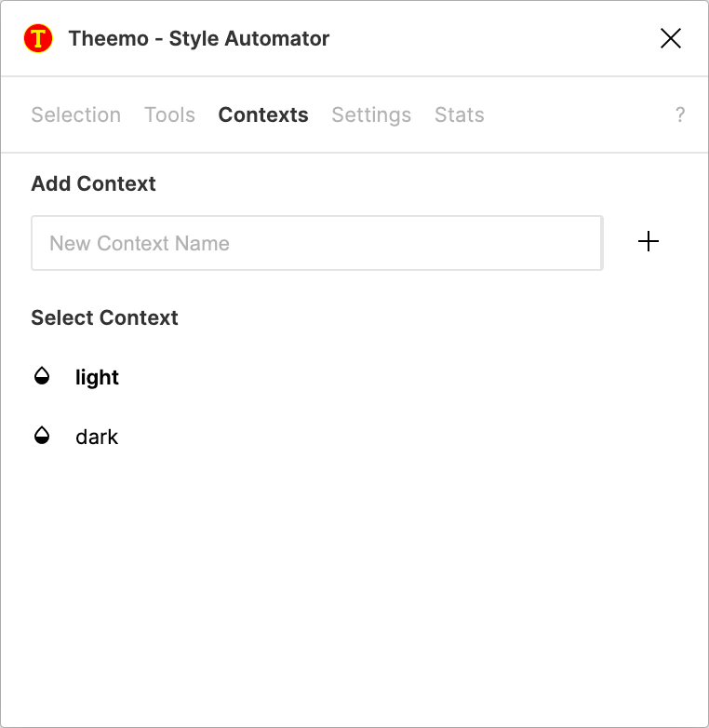The width and height of the screenshot is (709, 728).
Task: Activate the dark context label
Action: [x=97, y=437]
